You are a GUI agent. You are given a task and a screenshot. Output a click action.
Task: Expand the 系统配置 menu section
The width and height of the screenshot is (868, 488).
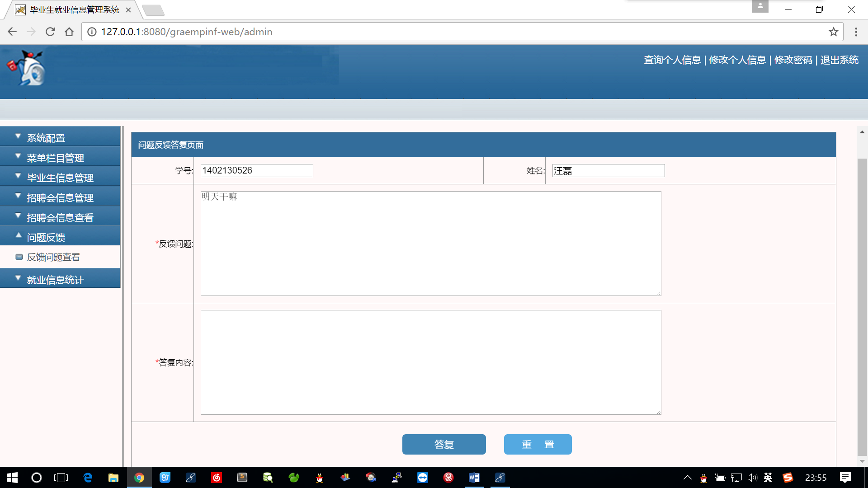coord(46,138)
